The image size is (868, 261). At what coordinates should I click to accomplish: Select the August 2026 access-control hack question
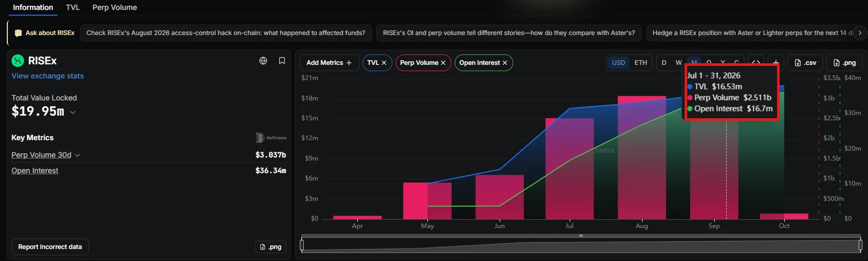pyautogui.click(x=226, y=33)
